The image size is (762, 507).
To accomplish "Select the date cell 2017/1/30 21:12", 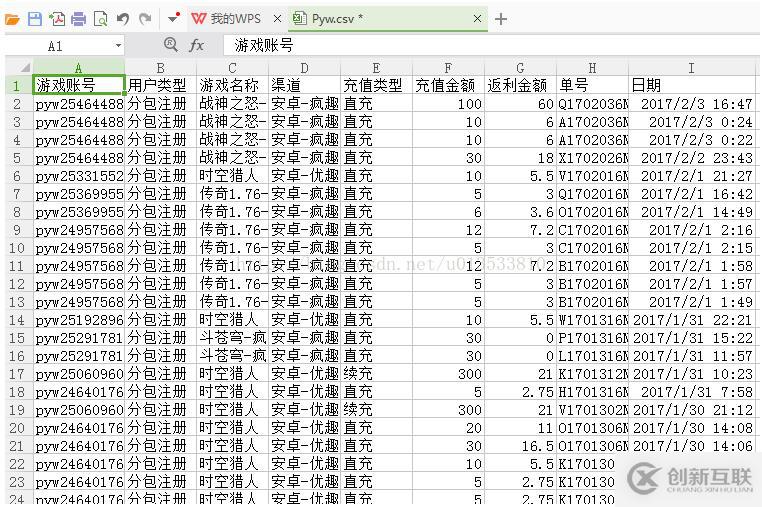I will click(x=692, y=410).
